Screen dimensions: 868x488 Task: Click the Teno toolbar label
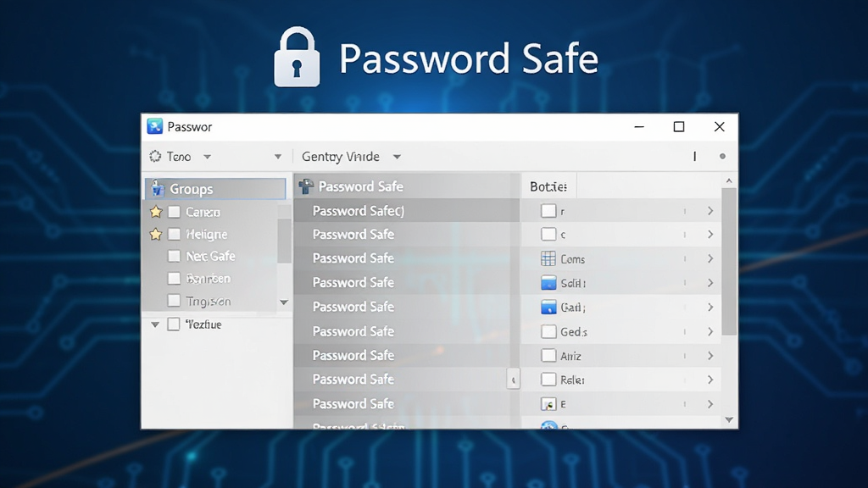(179, 157)
